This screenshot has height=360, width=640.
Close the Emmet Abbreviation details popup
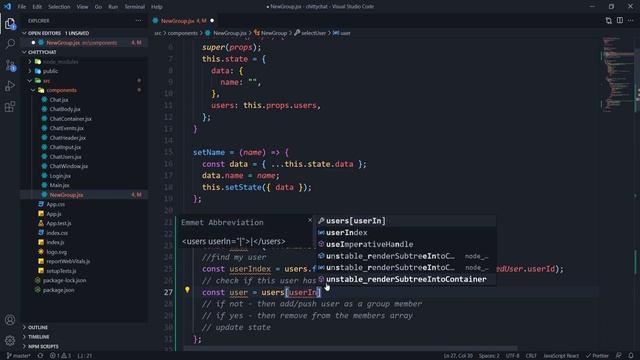point(309,220)
